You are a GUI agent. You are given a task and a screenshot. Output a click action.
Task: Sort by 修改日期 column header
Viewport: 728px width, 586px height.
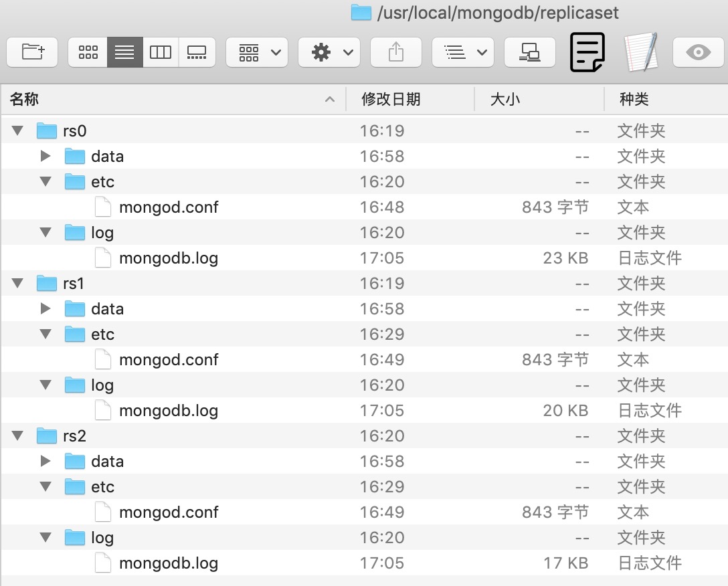coord(391,100)
